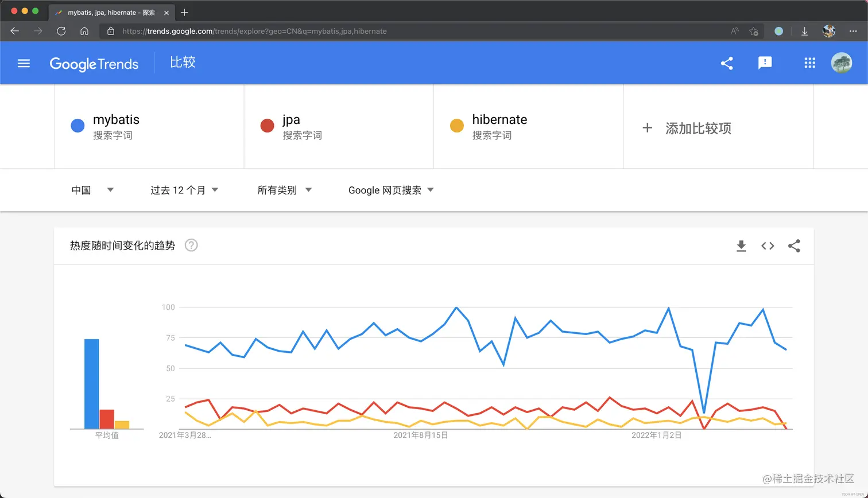Select the mybatis search term card
This screenshot has width=868, height=498.
[149, 126]
